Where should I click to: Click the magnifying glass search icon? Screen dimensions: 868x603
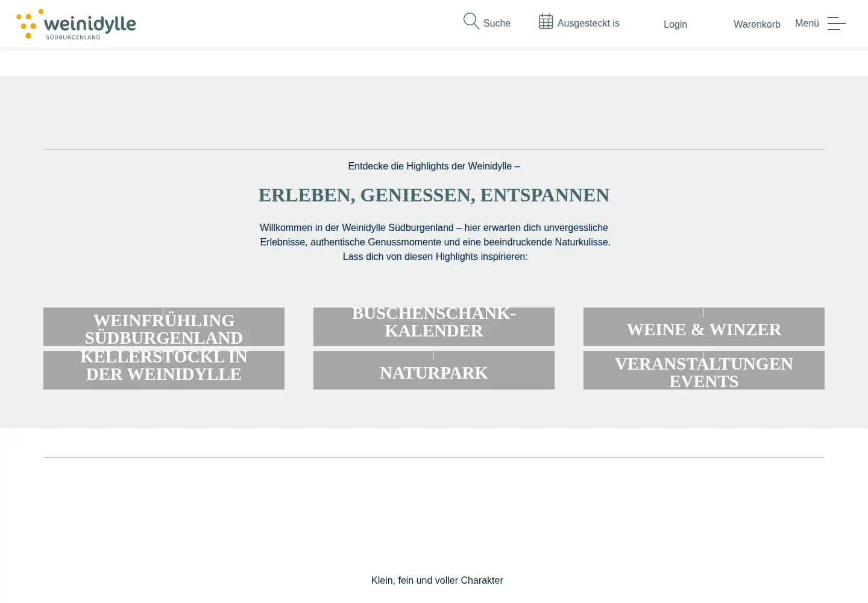point(471,21)
